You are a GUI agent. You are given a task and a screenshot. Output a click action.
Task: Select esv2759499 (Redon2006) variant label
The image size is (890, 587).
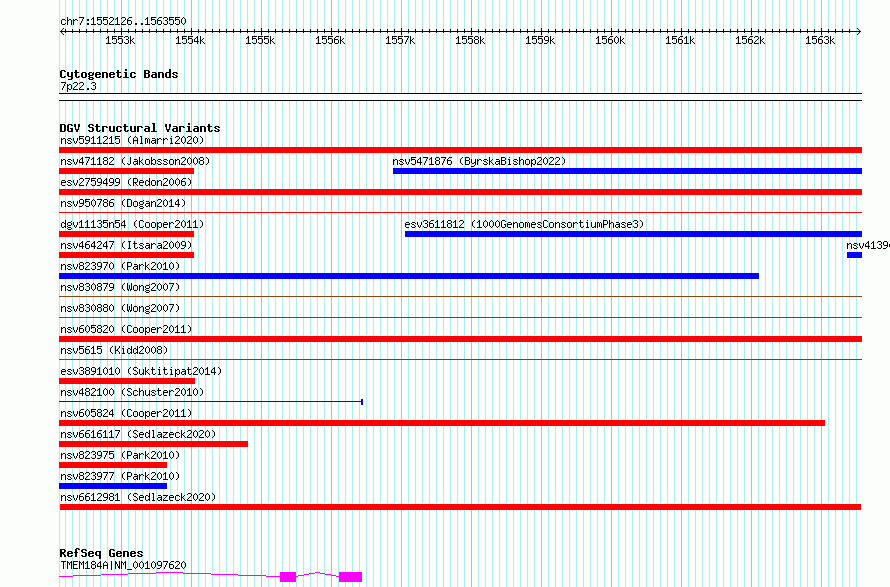coord(126,182)
